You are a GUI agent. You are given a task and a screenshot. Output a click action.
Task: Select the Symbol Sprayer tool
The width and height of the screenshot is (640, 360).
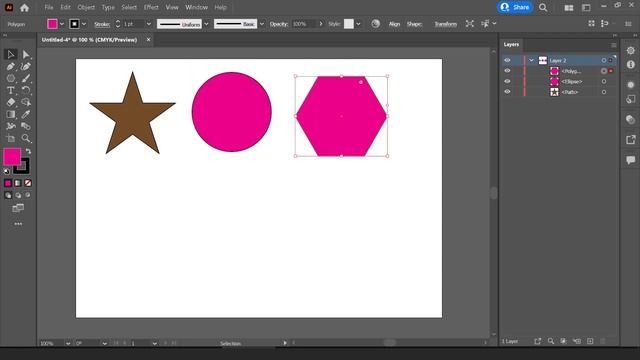tap(11, 126)
